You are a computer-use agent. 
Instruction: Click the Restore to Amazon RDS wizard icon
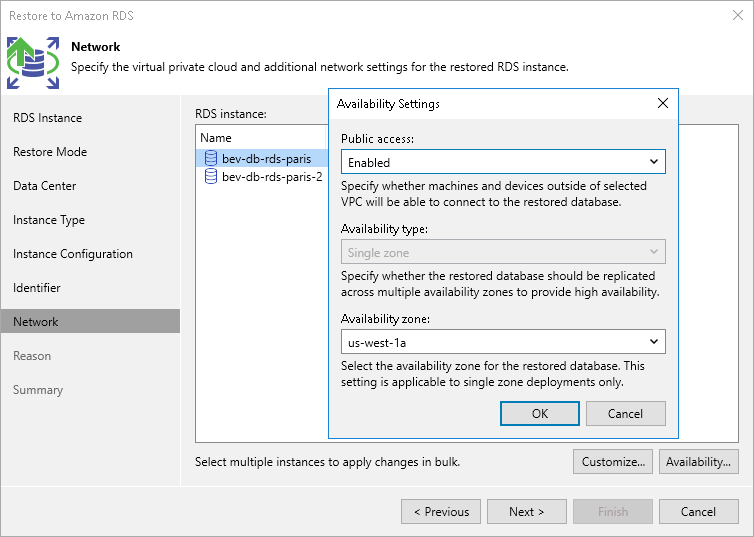(33, 62)
